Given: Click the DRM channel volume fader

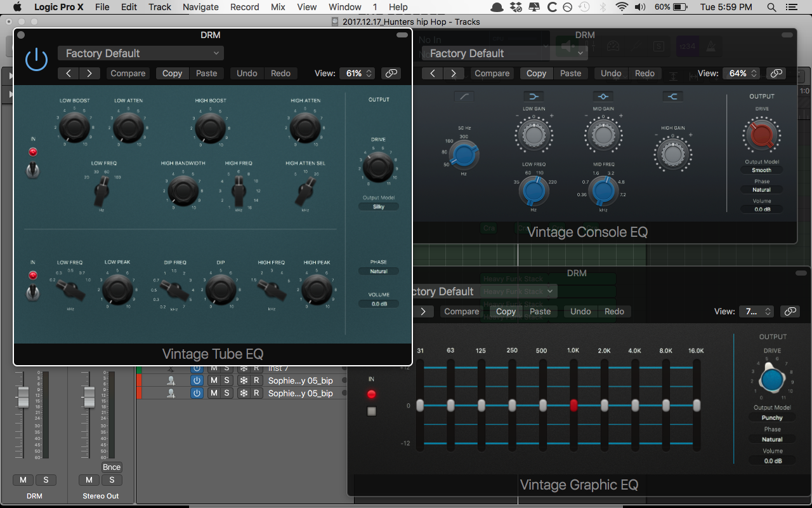Looking at the screenshot, I should tap(23, 396).
